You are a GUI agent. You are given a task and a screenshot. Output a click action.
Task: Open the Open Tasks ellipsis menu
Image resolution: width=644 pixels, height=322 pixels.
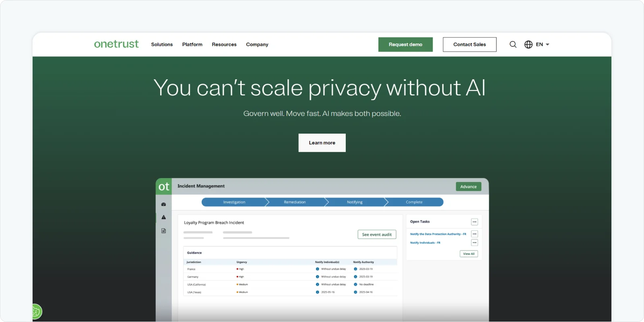475,222
